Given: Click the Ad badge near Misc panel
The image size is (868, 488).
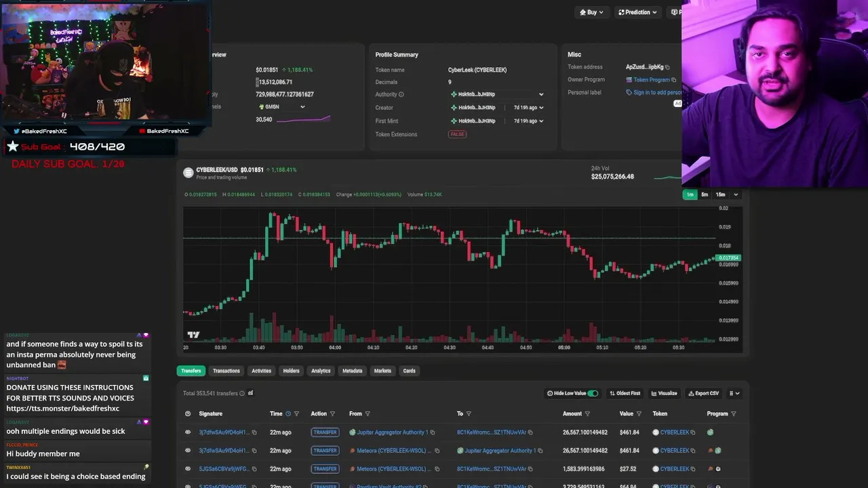Looking at the screenshot, I should [677, 104].
